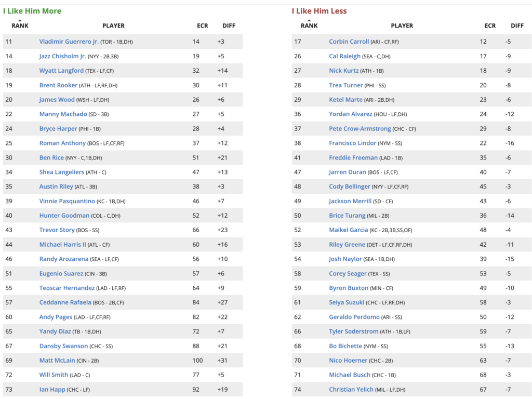Open Vladimir Guerrero Jr. player page
Viewport: 532px width, 399px height.
(69, 42)
